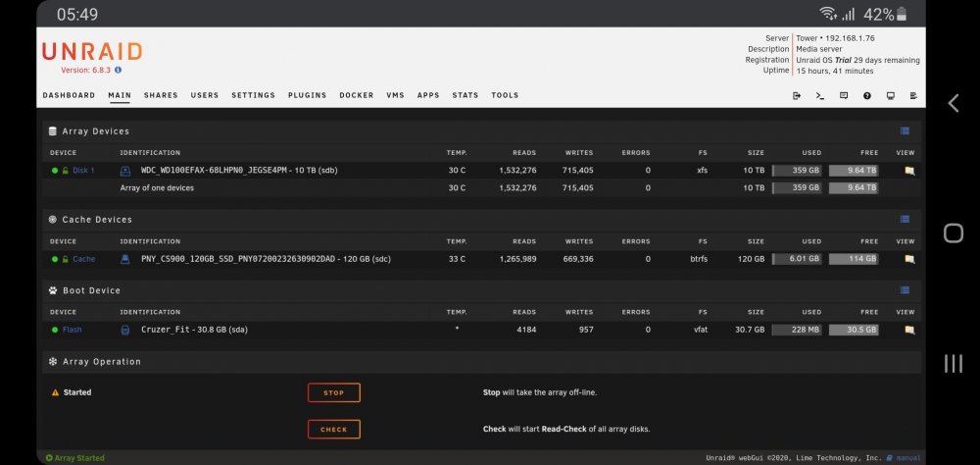Screen dimensions: 980x465
Task: Click the padlock icon next to Cache
Action: pos(65,259)
